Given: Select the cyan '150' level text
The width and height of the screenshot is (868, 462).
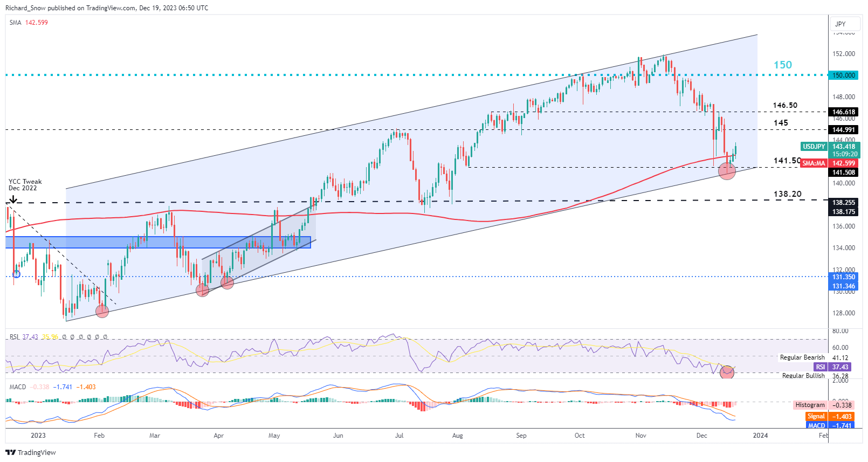Looking at the screenshot, I should (783, 65).
